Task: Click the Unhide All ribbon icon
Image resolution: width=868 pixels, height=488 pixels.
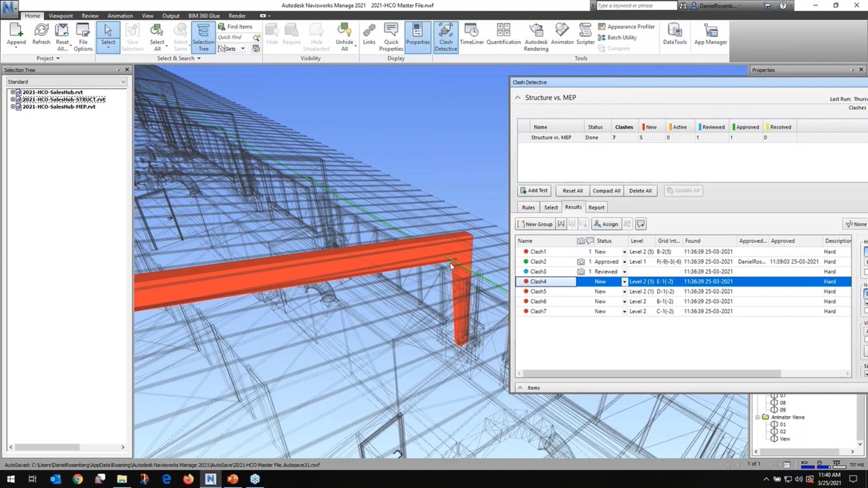Action: [x=344, y=37]
